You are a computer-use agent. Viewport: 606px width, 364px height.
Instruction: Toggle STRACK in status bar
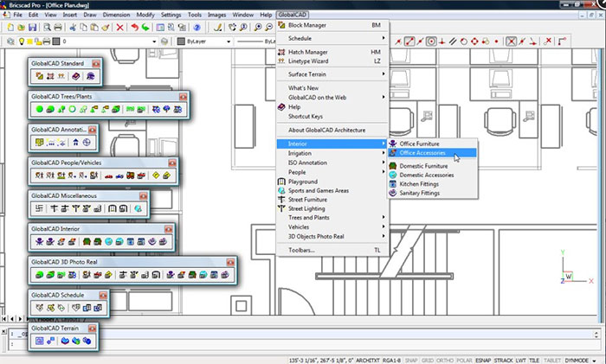(504, 361)
